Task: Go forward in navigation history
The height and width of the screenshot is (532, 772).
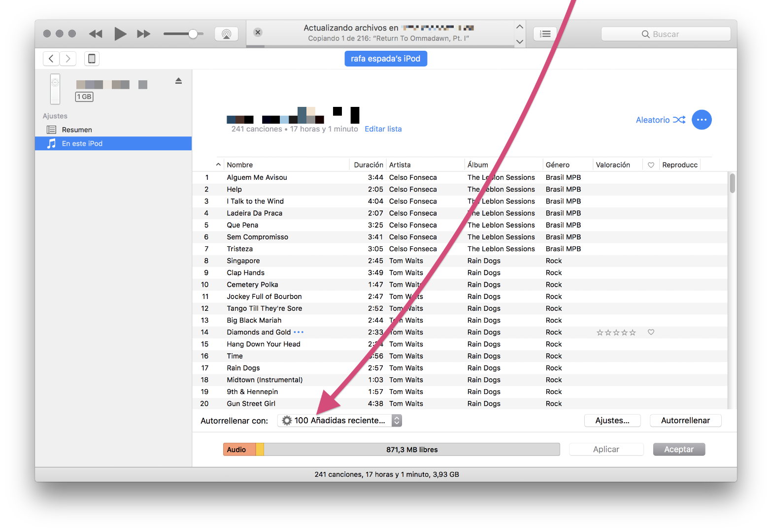Action: tap(68, 59)
